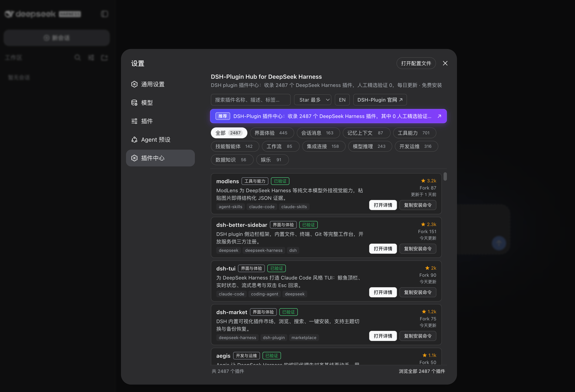Open details for modlens plugin
Viewport: 575px width, 392px height.
(383, 205)
